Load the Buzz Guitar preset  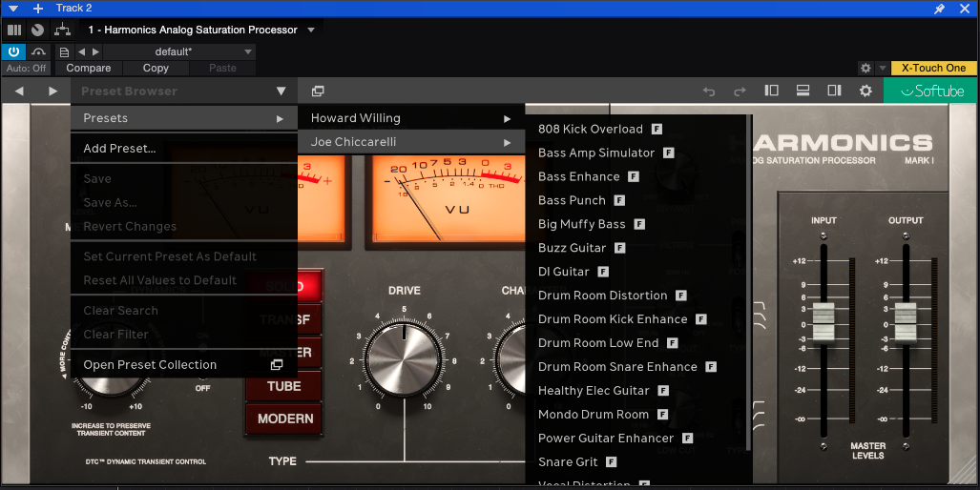(x=636, y=248)
